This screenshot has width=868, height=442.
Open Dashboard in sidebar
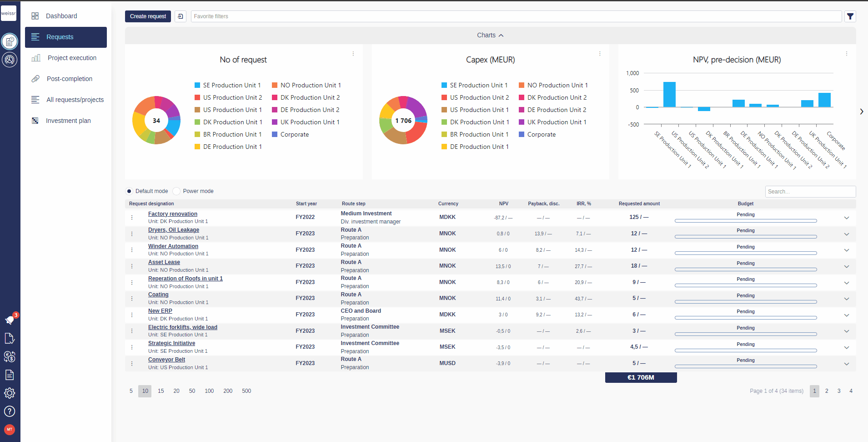click(x=66, y=16)
